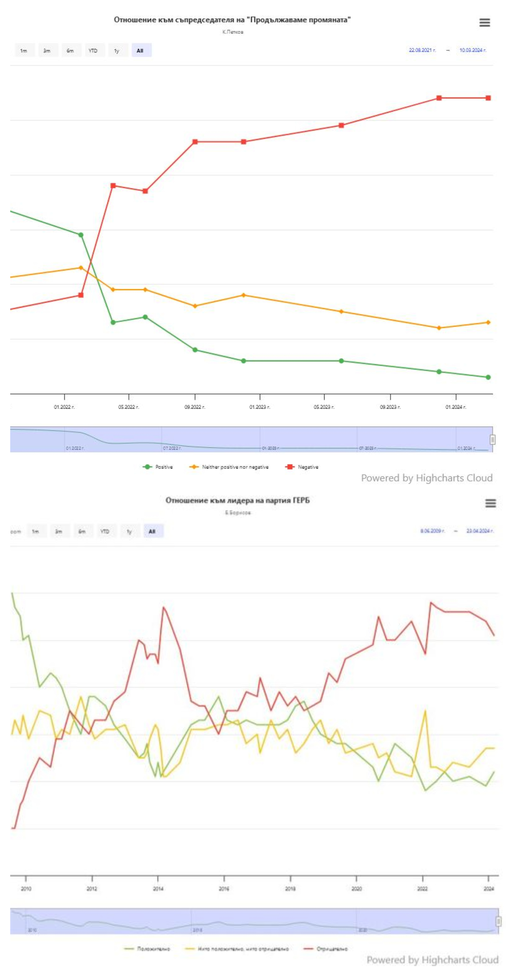Image resolution: width=520 pixels, height=980 pixels.
Task: Select the All range on the GERB chart
Action: pyautogui.click(x=152, y=531)
